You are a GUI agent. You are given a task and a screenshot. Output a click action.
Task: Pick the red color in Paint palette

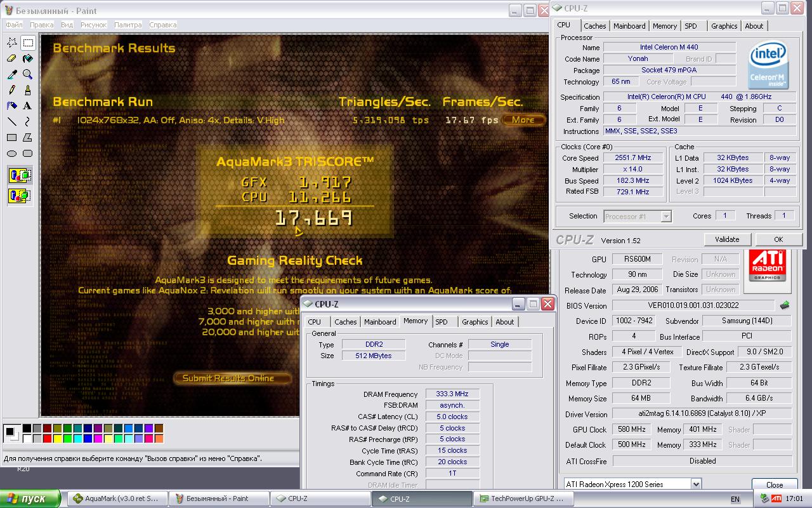(x=48, y=438)
